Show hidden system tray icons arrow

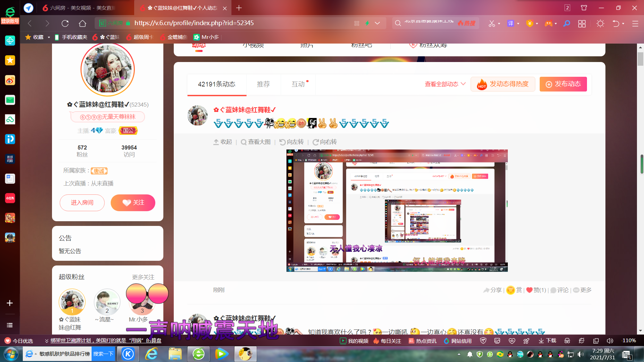(459, 354)
